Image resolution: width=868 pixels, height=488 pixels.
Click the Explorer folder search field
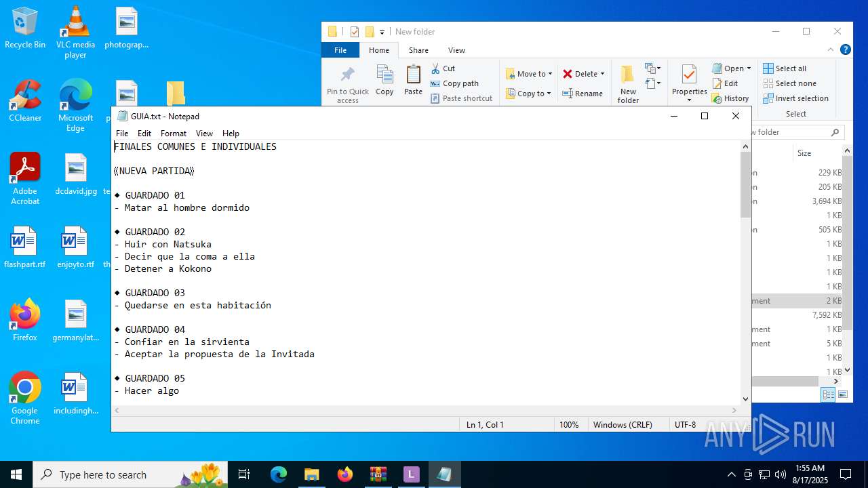tap(797, 132)
